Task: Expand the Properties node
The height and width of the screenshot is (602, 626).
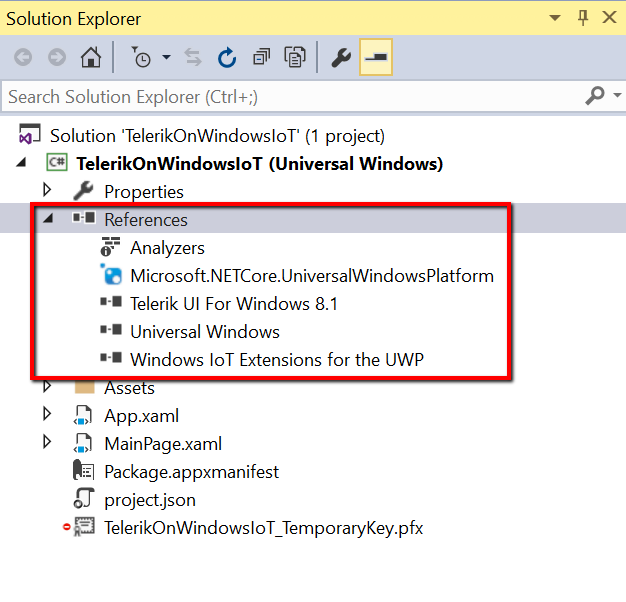Action: pos(46,191)
